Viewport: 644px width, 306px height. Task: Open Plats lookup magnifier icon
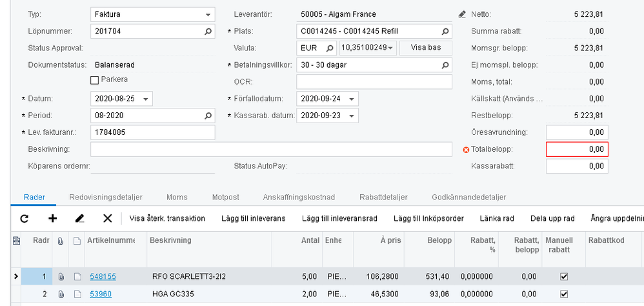(x=445, y=31)
